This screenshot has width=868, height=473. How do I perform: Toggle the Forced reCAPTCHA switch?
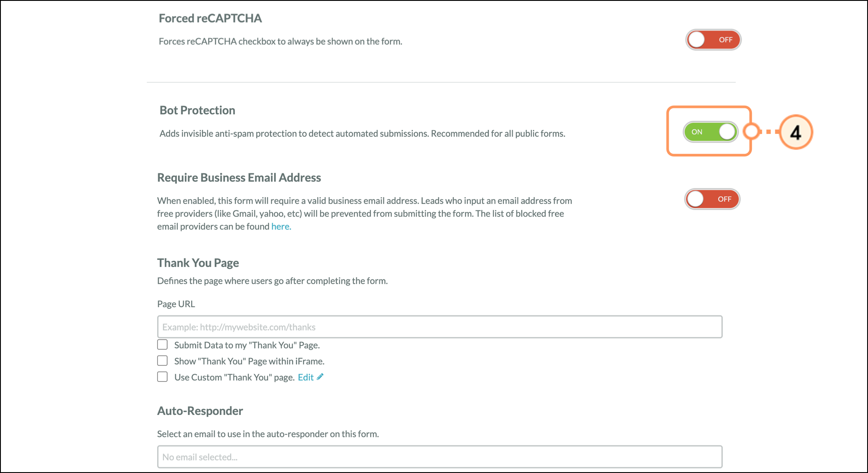click(x=713, y=40)
